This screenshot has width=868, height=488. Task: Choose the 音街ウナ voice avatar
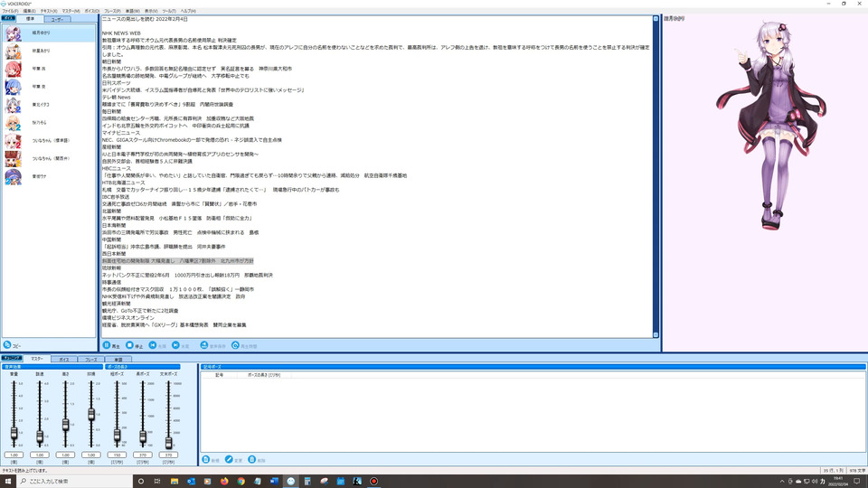pyautogui.click(x=14, y=176)
